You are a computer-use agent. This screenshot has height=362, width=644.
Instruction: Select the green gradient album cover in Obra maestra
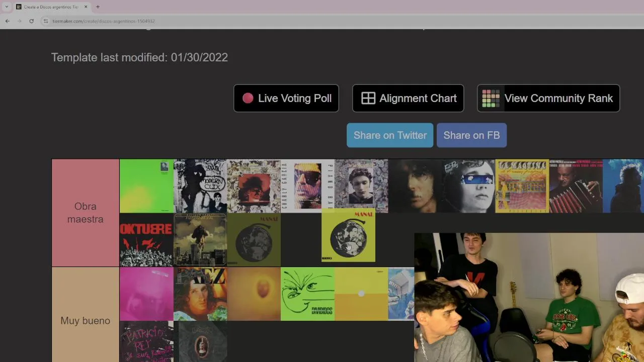(x=146, y=186)
